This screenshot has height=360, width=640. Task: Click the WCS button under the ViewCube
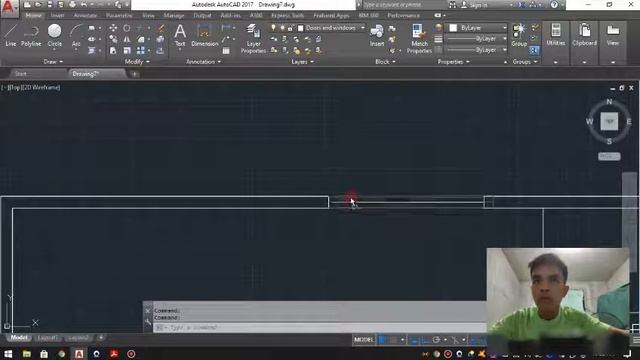click(x=609, y=156)
